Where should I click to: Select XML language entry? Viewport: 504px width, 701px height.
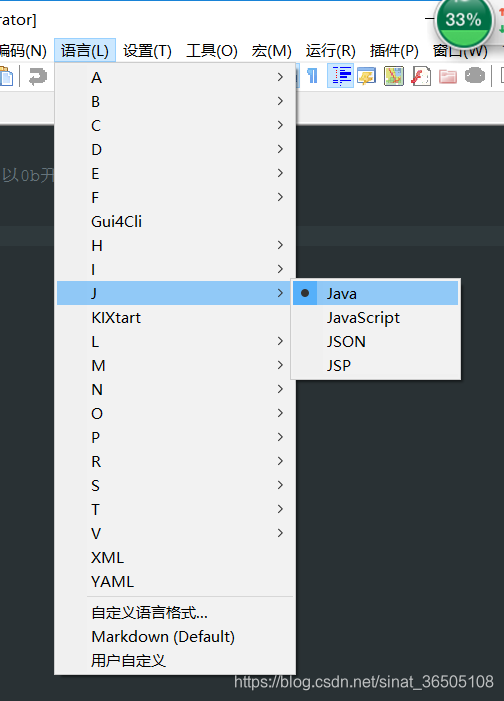click(x=175, y=557)
